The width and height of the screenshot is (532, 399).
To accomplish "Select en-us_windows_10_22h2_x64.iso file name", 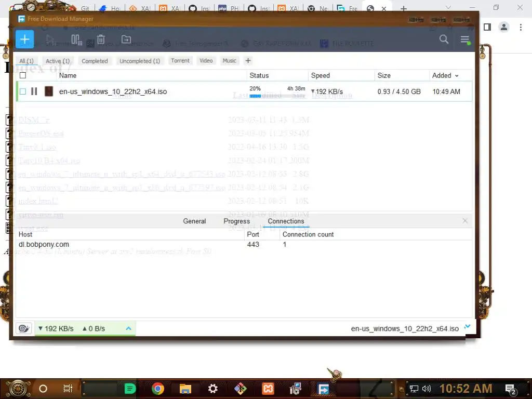I will click(113, 91).
